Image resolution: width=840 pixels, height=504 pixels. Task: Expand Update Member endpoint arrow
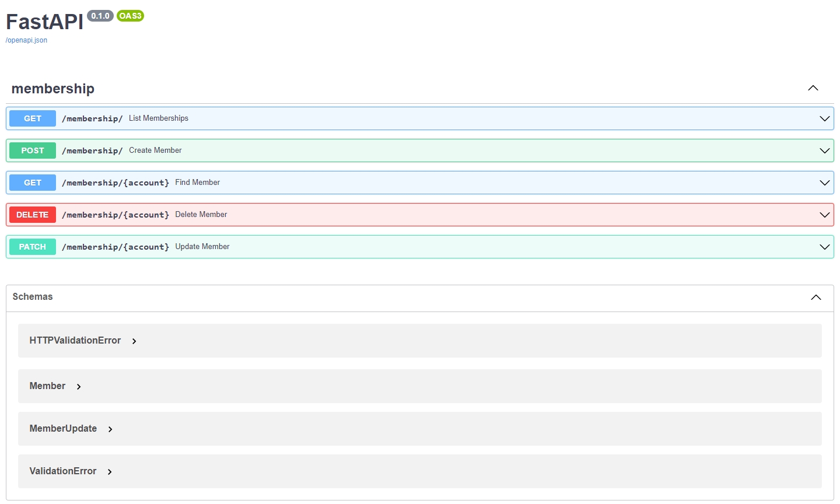[x=825, y=247]
